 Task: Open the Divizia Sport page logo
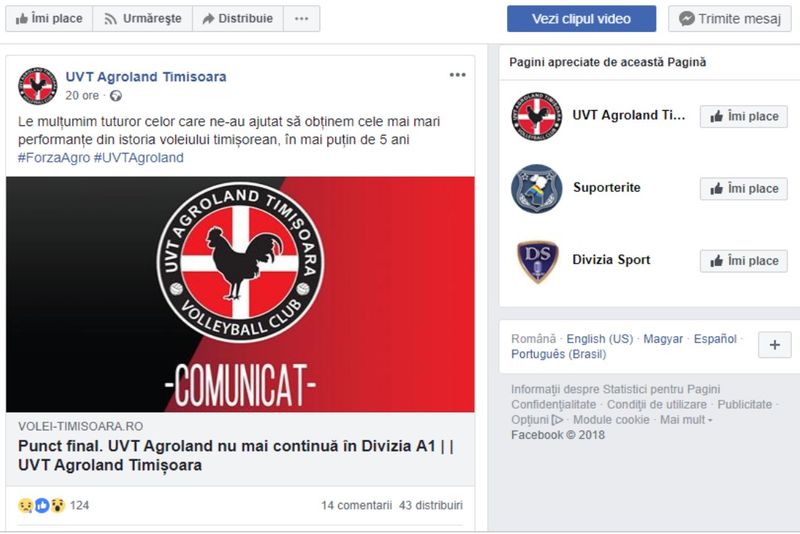pos(537,261)
